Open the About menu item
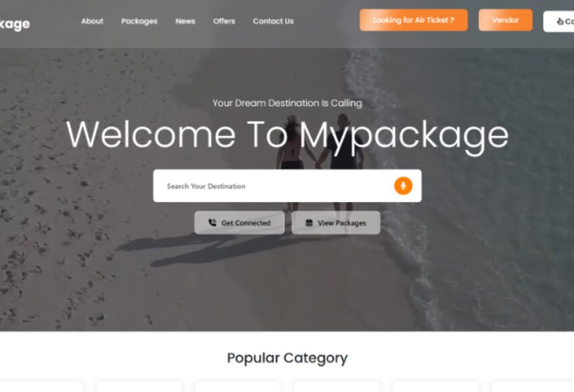 pos(92,21)
